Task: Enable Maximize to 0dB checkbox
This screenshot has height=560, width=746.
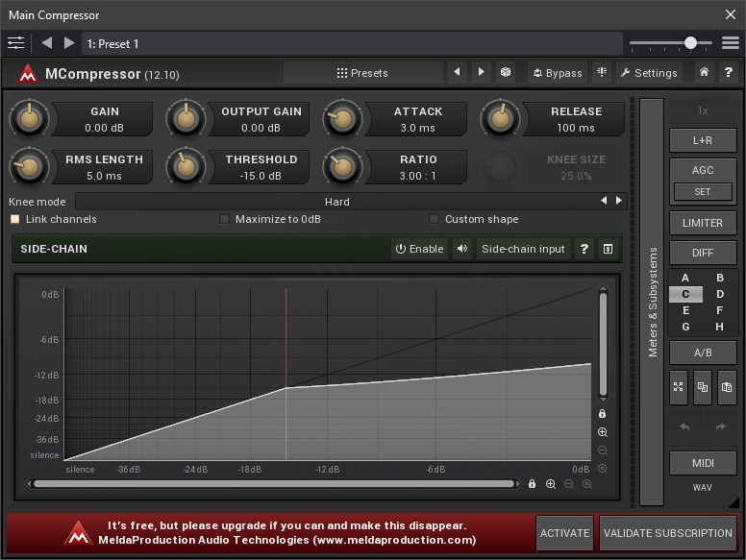Action: pos(224,219)
